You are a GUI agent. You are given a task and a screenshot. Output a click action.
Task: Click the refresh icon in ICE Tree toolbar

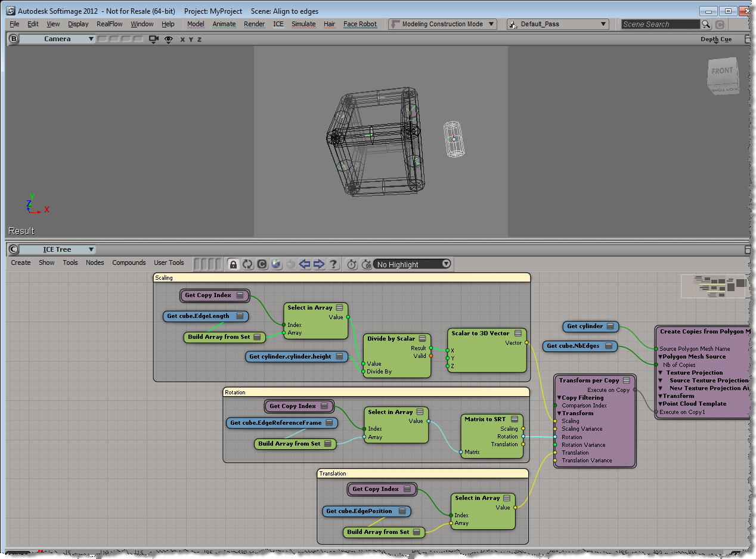pos(247,264)
